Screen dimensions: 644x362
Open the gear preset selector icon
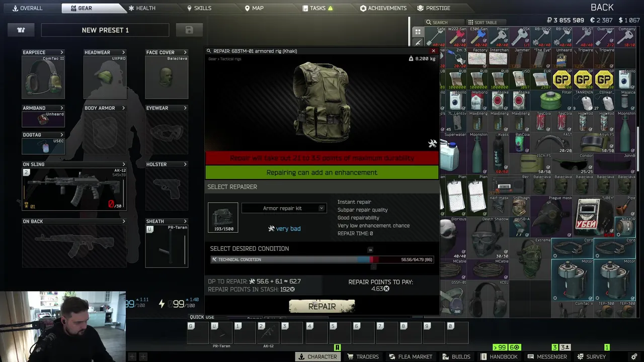[21, 30]
